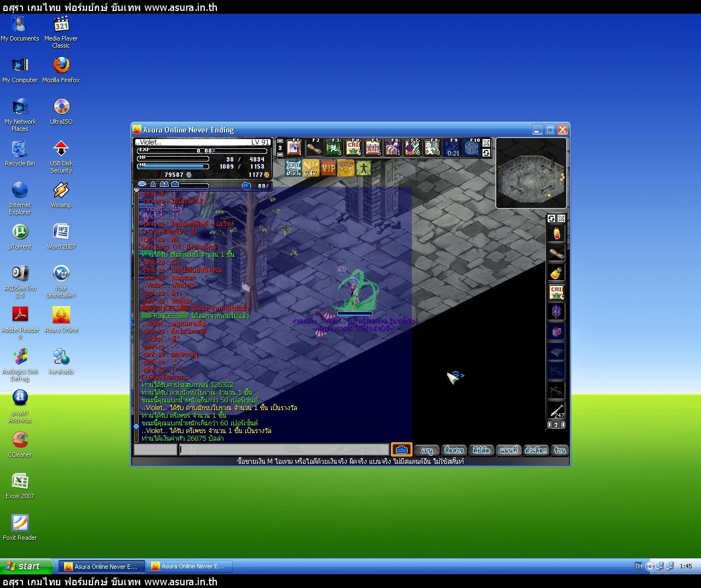This screenshot has width=701, height=588.
Task: Click the purple crystal item slot
Action: pyautogui.click(x=556, y=312)
